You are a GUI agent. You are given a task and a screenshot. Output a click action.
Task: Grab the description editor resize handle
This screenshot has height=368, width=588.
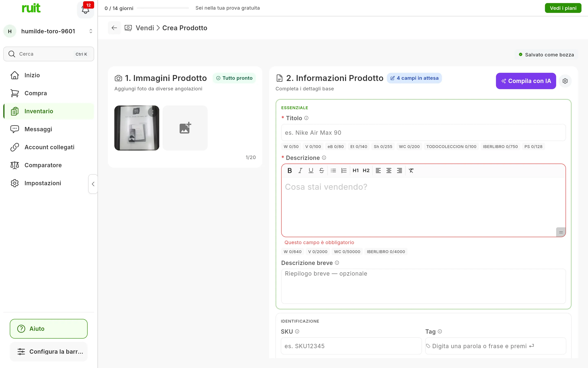561,232
